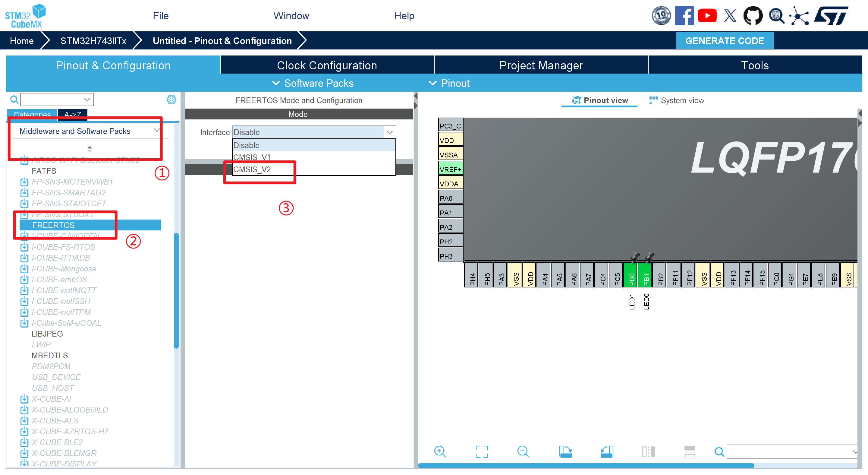Select the LIBJPEG middleware item
The height and width of the screenshot is (475, 868).
47,334
